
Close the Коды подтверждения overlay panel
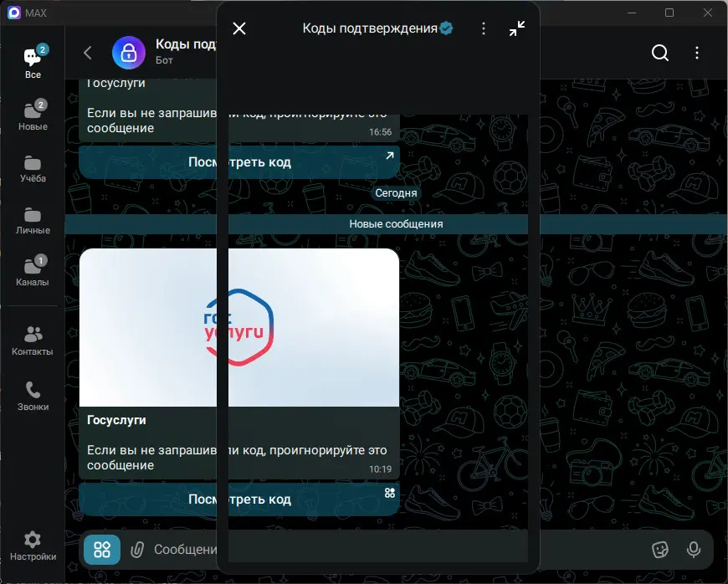(239, 28)
